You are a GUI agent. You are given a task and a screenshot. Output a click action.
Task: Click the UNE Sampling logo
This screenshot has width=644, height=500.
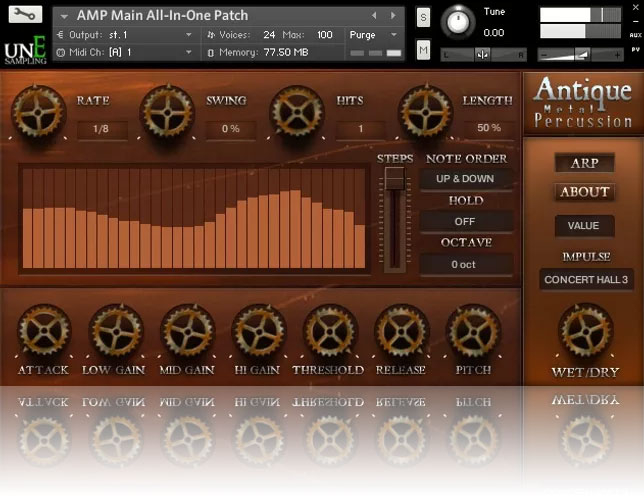point(25,51)
